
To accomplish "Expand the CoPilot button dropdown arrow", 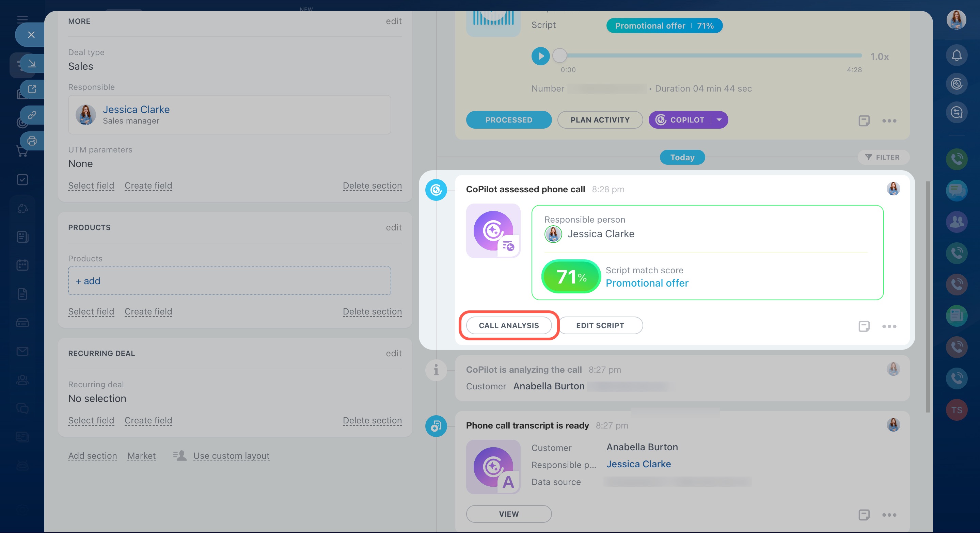I will pos(719,120).
